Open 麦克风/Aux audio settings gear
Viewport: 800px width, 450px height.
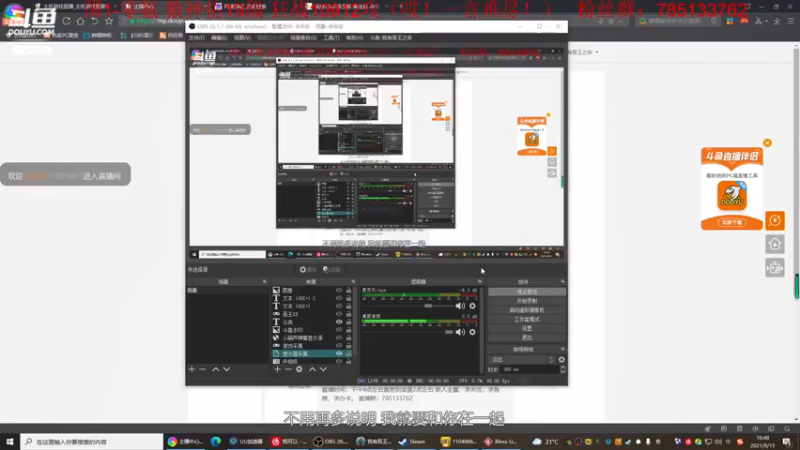(472, 306)
